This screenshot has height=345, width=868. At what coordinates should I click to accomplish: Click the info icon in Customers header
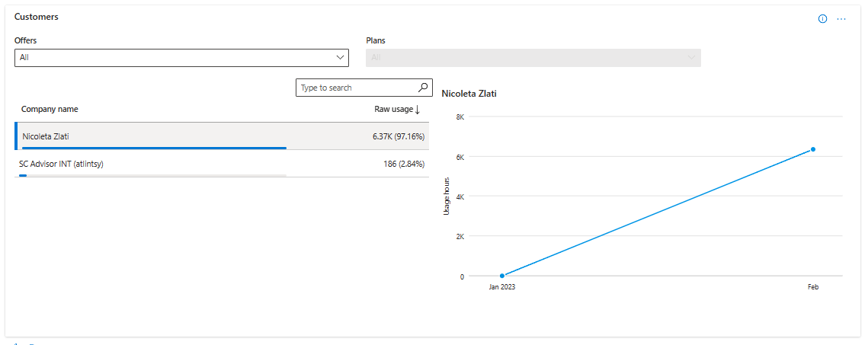coord(822,19)
